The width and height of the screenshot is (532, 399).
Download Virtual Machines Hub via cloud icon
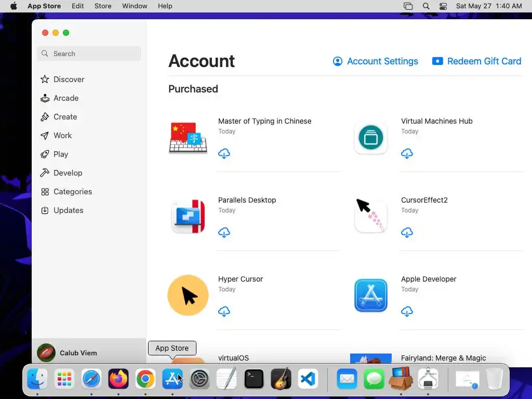[407, 154]
